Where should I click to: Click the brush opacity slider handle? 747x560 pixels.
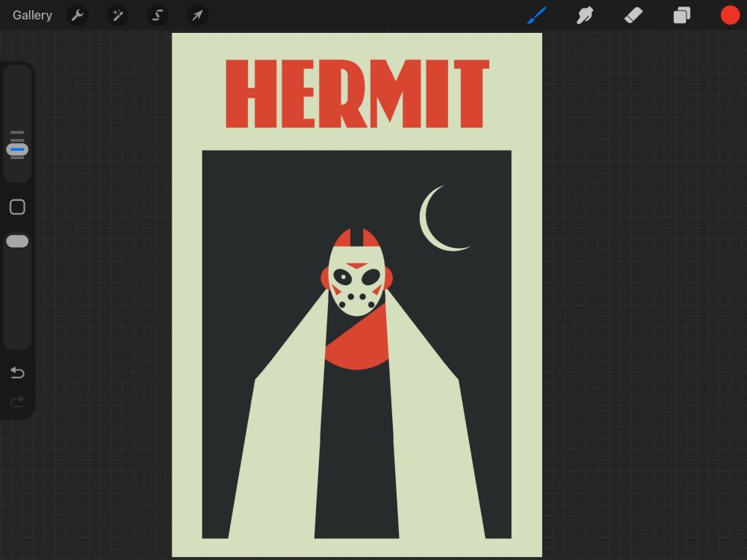(x=17, y=241)
